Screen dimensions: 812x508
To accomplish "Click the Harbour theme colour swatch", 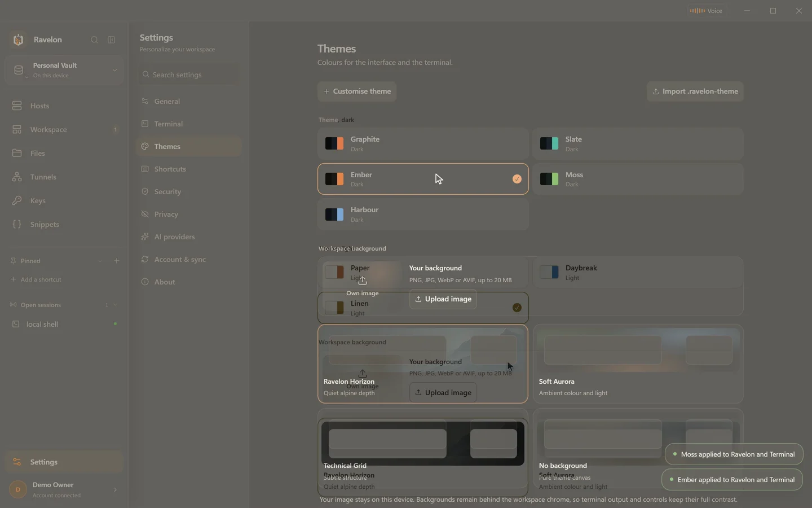I will click(334, 214).
